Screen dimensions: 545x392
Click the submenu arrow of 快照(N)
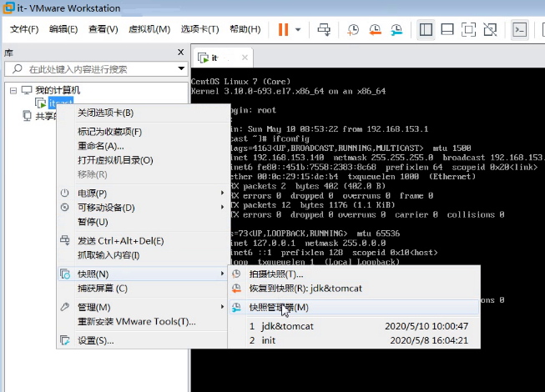pyautogui.click(x=223, y=274)
